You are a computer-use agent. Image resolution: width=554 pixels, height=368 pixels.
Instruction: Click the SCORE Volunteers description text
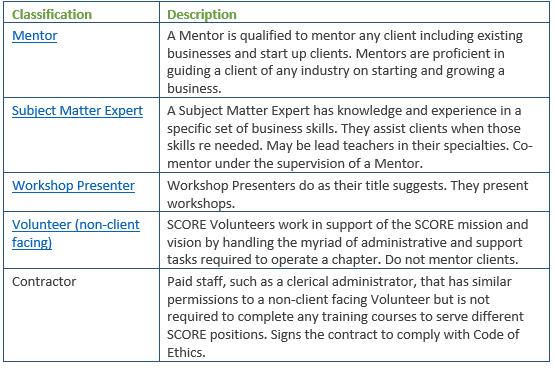tap(348, 242)
